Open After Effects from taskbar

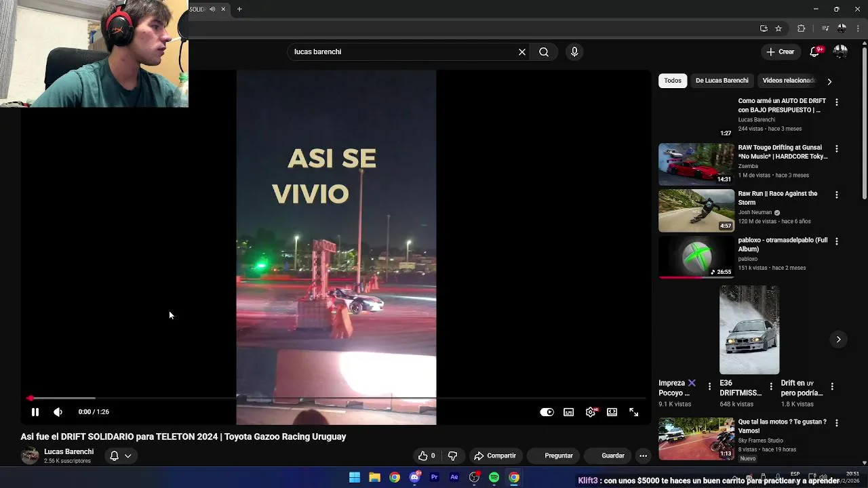[x=454, y=477]
